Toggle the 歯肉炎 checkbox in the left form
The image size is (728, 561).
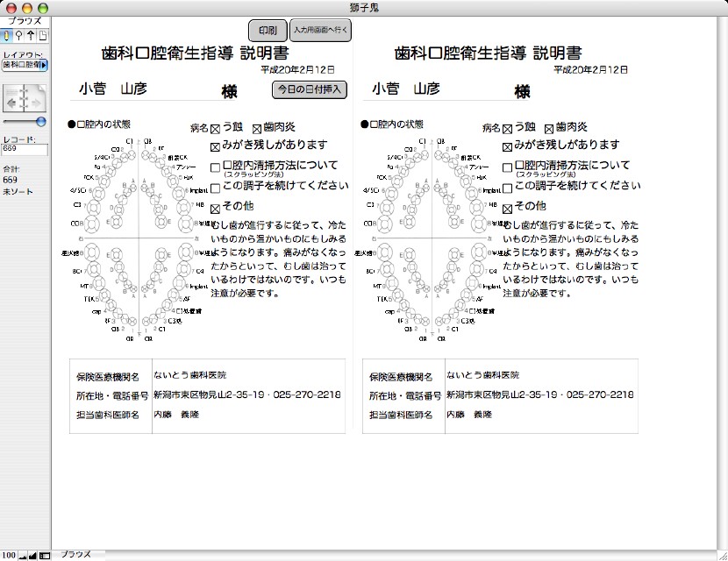tap(257, 129)
